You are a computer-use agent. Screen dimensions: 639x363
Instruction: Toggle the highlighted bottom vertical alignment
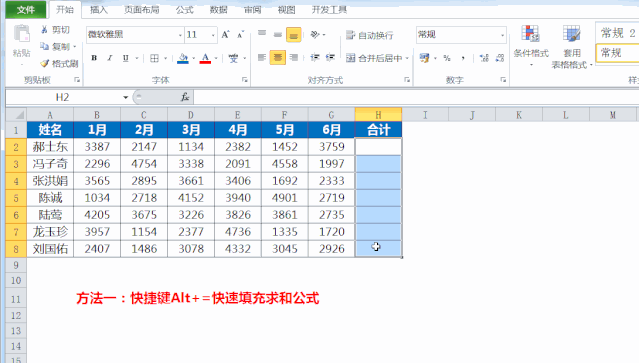point(293,35)
